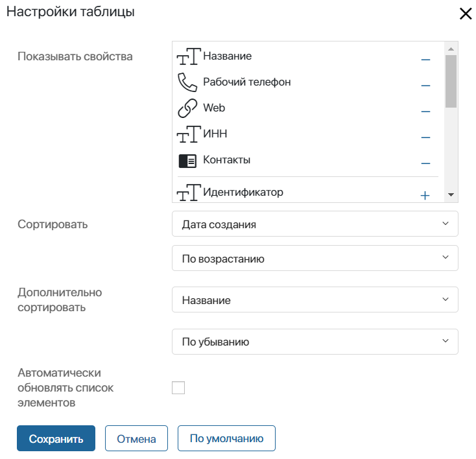Click the Сортировать label
Screen dimensions: 476x459
(x=53, y=224)
